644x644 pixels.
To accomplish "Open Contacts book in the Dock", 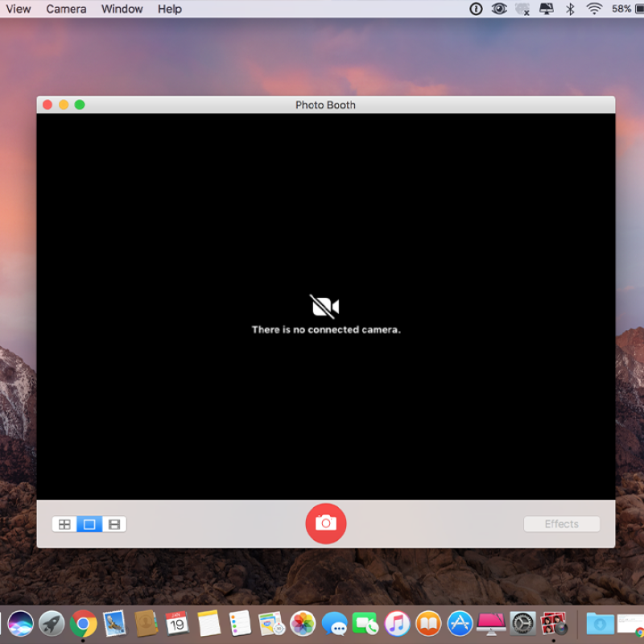I will pyautogui.click(x=146, y=623).
